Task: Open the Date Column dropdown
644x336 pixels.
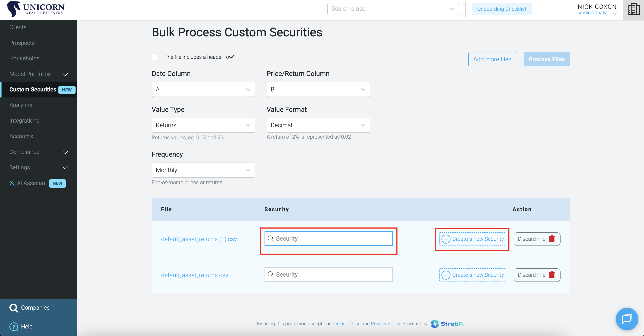Action: [203, 89]
